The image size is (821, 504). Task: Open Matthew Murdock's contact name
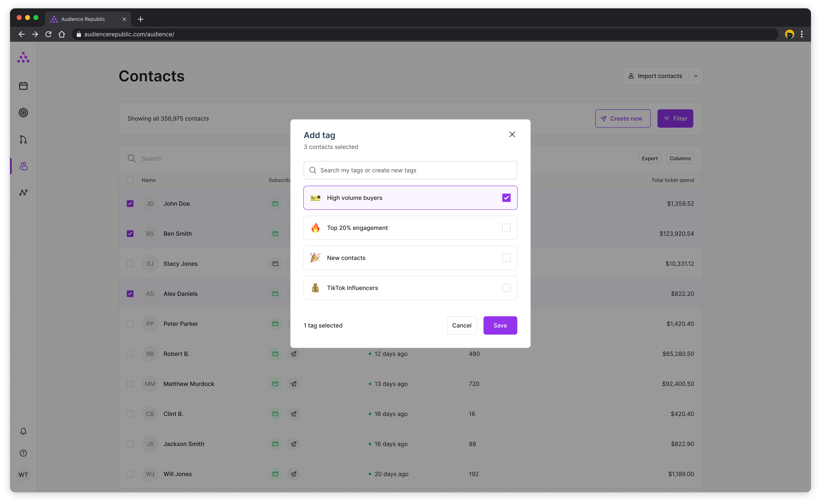point(189,384)
